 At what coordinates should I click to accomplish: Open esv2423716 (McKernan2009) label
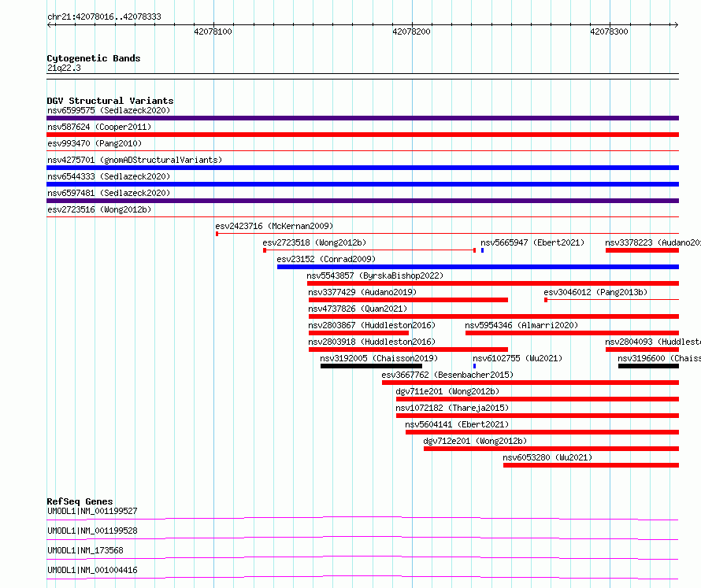click(274, 226)
